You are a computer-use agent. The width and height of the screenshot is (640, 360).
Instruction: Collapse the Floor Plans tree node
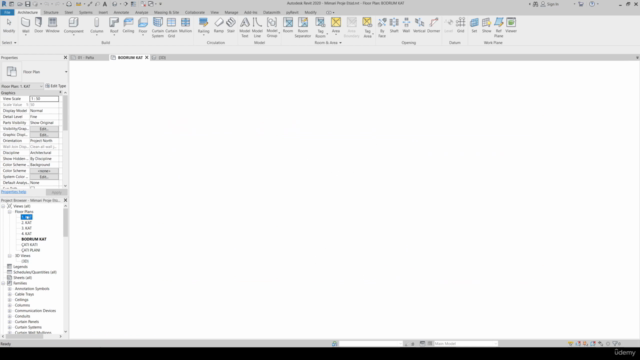click(10, 212)
